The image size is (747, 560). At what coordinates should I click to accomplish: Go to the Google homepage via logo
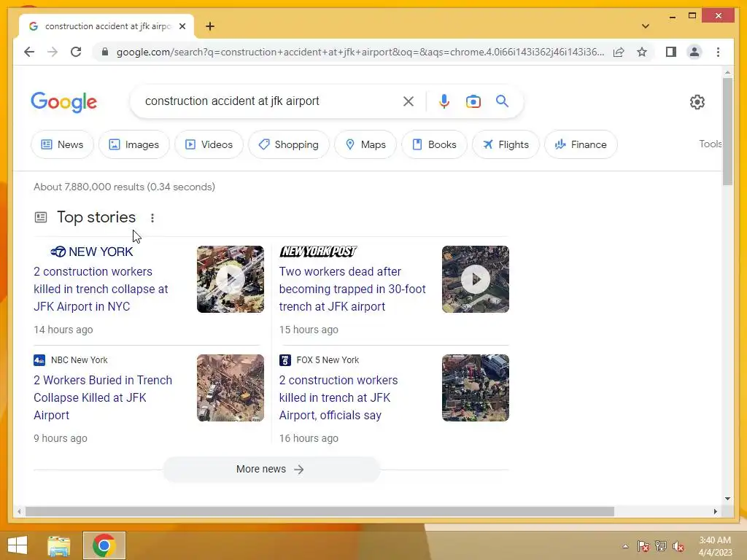click(x=64, y=102)
